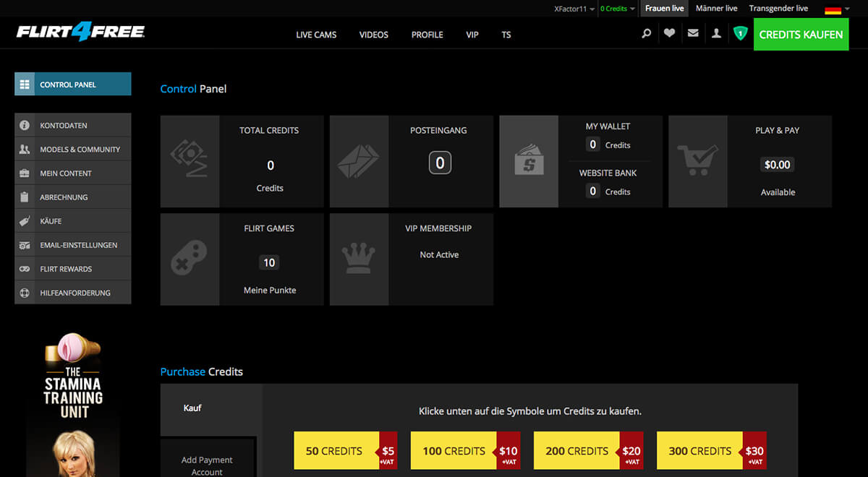Click the Total Credits money icon tile
This screenshot has height=477, width=868.
click(x=190, y=162)
